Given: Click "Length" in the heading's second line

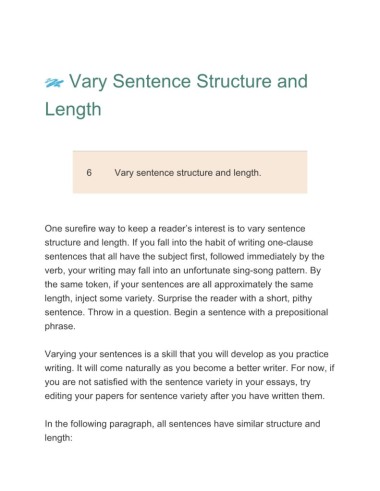Looking at the screenshot, I should pyautogui.click(x=73, y=109).
